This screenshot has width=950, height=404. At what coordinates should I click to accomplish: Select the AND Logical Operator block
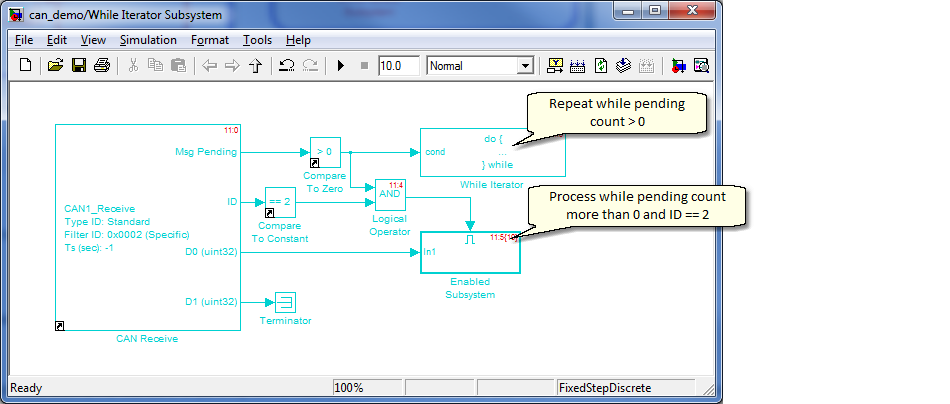pyautogui.click(x=390, y=194)
